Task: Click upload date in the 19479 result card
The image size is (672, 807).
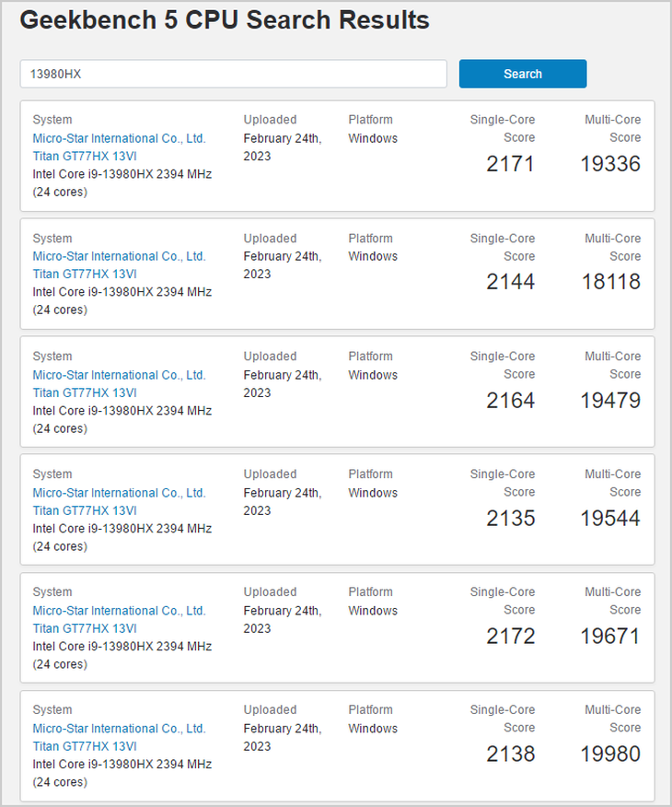Action: click(283, 384)
